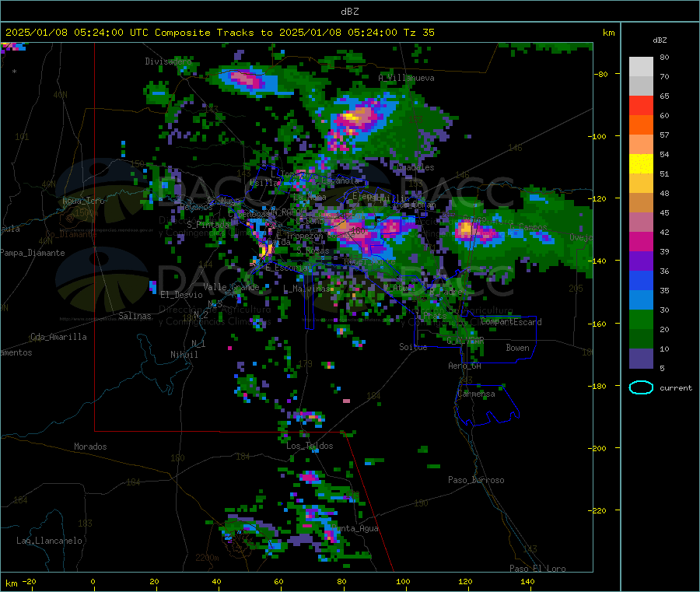
Task: Click the Agua_Toro map label
Action: (83, 201)
